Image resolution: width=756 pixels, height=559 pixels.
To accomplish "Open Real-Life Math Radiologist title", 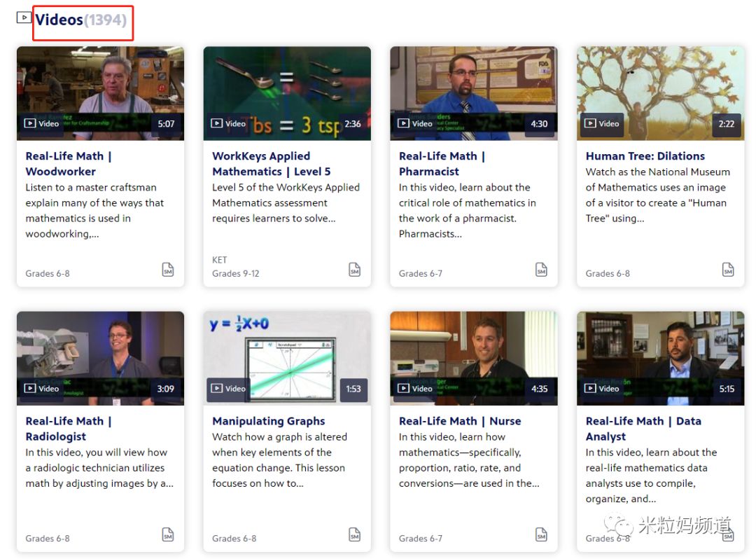I will pyautogui.click(x=69, y=429).
